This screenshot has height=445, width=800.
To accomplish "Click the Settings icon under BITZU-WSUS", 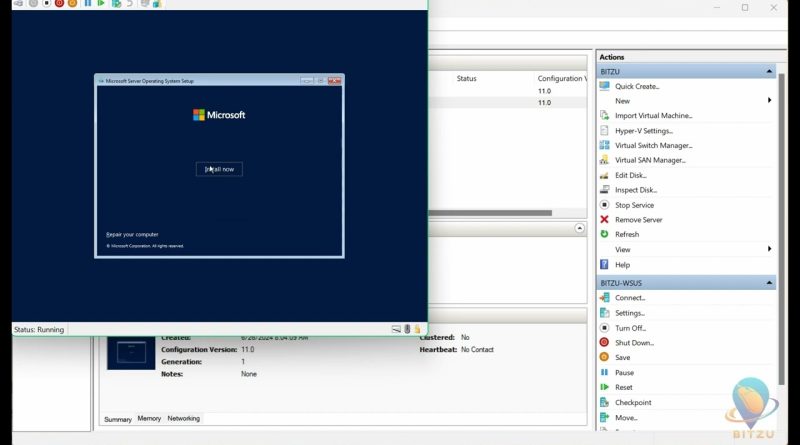I will [605, 313].
